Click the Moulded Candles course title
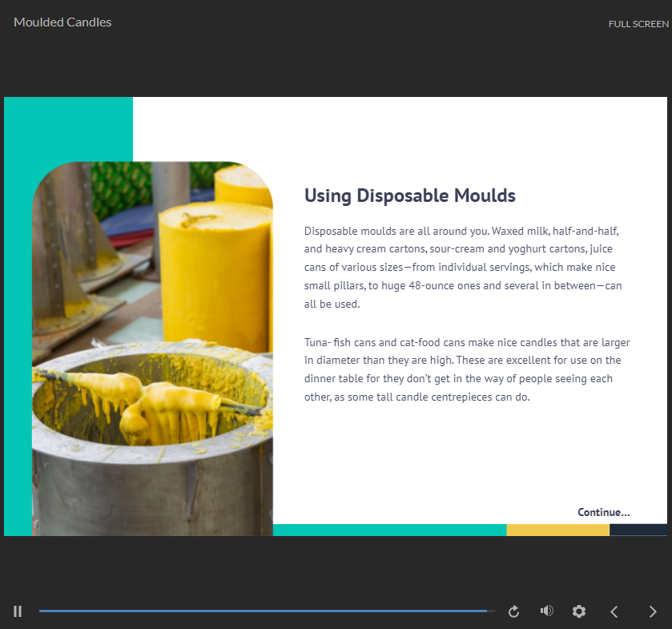The width and height of the screenshot is (672, 629). pyautogui.click(x=62, y=22)
